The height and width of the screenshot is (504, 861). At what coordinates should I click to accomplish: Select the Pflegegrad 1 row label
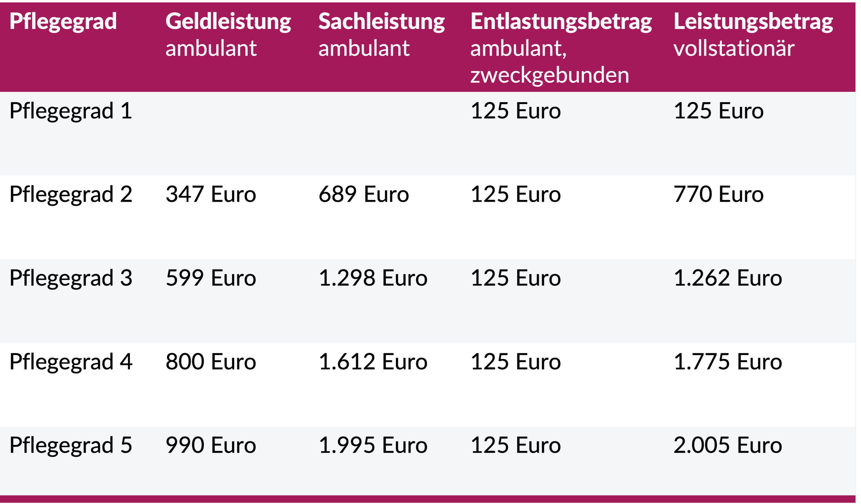pos(71,112)
